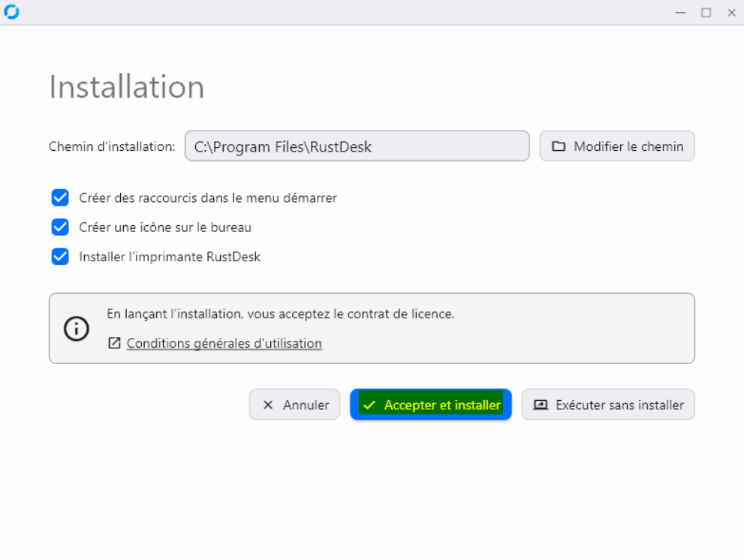Click the run icon in Exécuter sans installer
Image resolution: width=744 pixels, height=560 pixels.
[541, 405]
